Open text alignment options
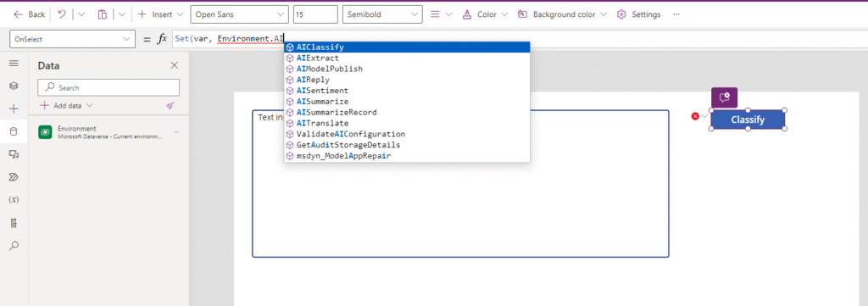This screenshot has width=868, height=306. 441,14
